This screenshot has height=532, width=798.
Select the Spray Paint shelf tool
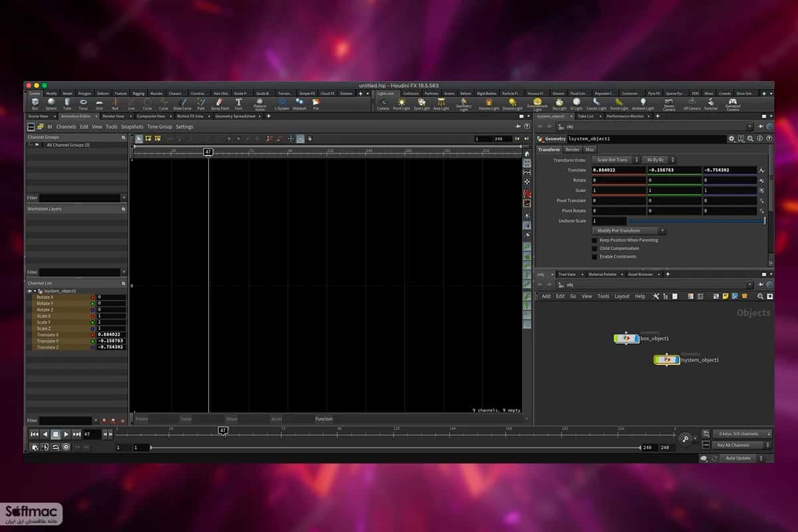[219, 103]
